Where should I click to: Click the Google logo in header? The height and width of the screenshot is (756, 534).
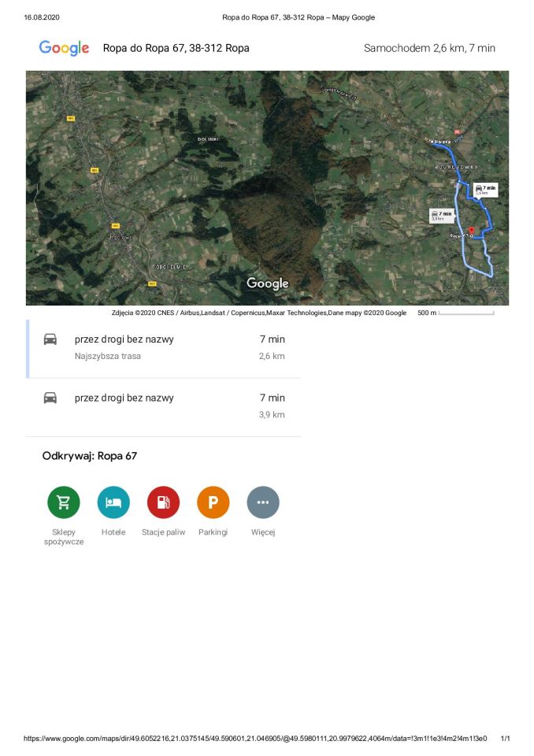64,48
